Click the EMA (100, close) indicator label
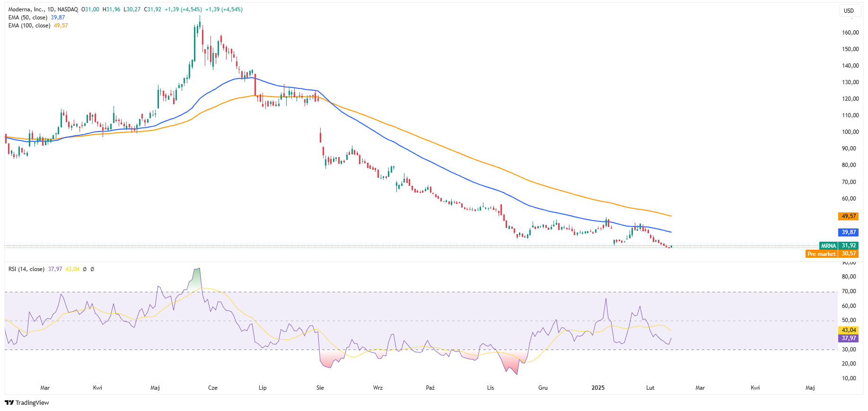The image size is (868, 411). [29, 26]
